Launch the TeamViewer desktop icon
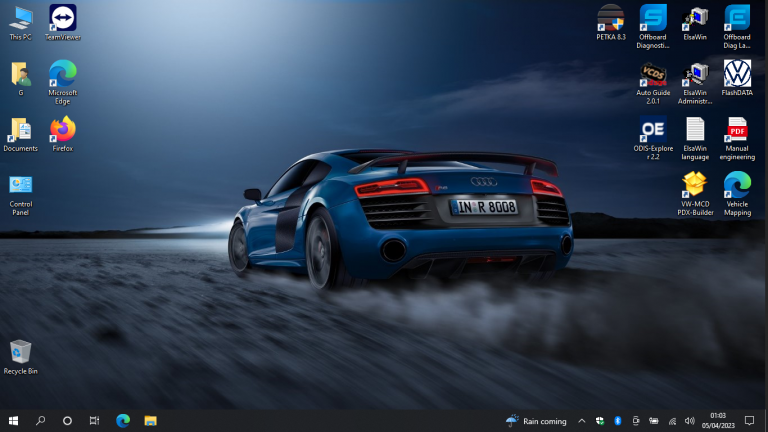Viewport: 768px width, 432px height. pyautogui.click(x=63, y=18)
